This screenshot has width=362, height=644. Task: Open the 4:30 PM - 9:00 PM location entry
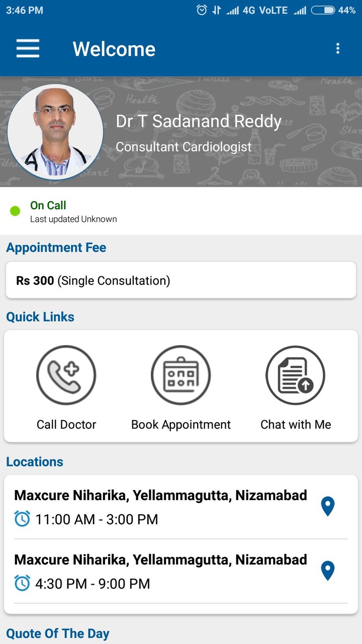point(161,572)
